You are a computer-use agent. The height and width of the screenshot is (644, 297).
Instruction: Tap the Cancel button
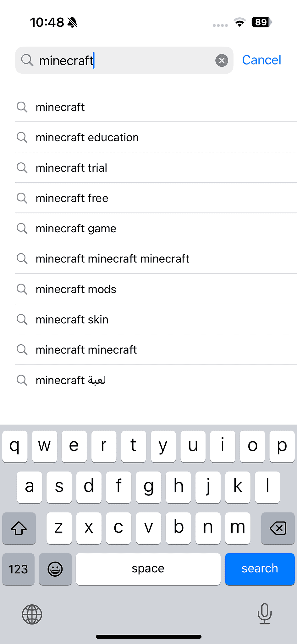(x=261, y=60)
